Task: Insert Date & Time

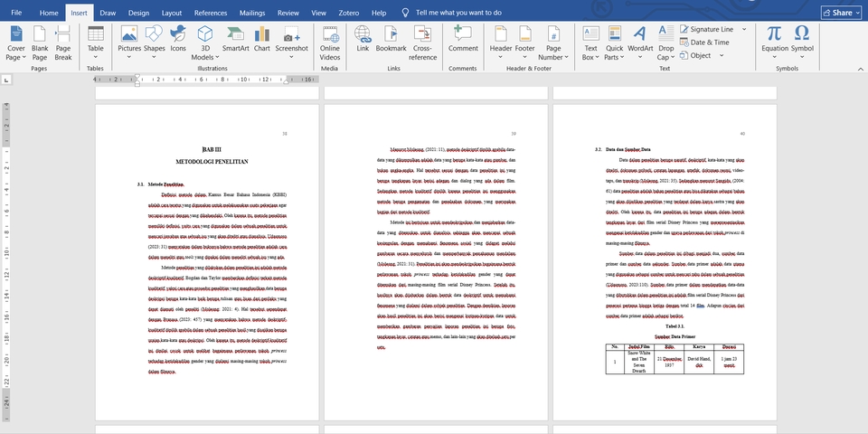Action: pyautogui.click(x=704, y=42)
